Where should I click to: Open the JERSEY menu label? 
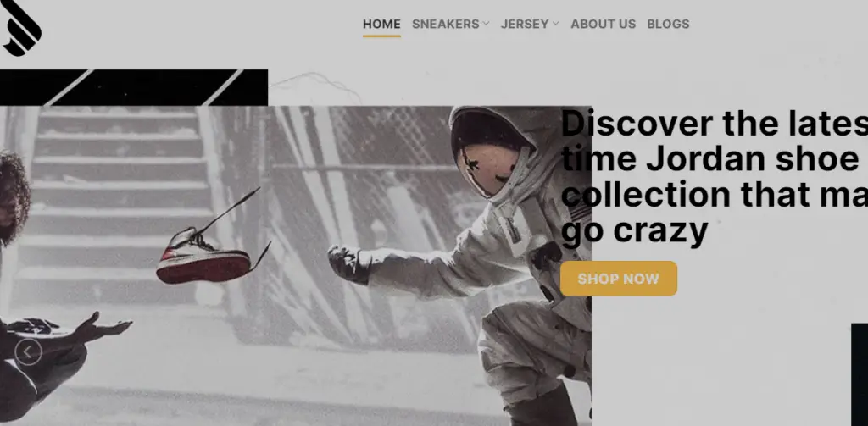[525, 24]
